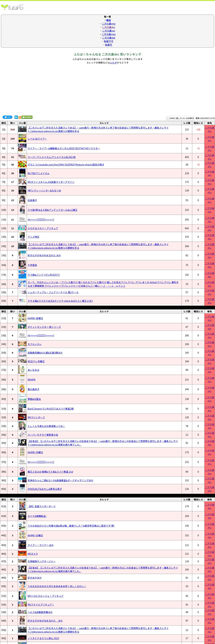This screenshot has width=215, height=644.
Task: Open thread MANPA
Action: point(31,380)
